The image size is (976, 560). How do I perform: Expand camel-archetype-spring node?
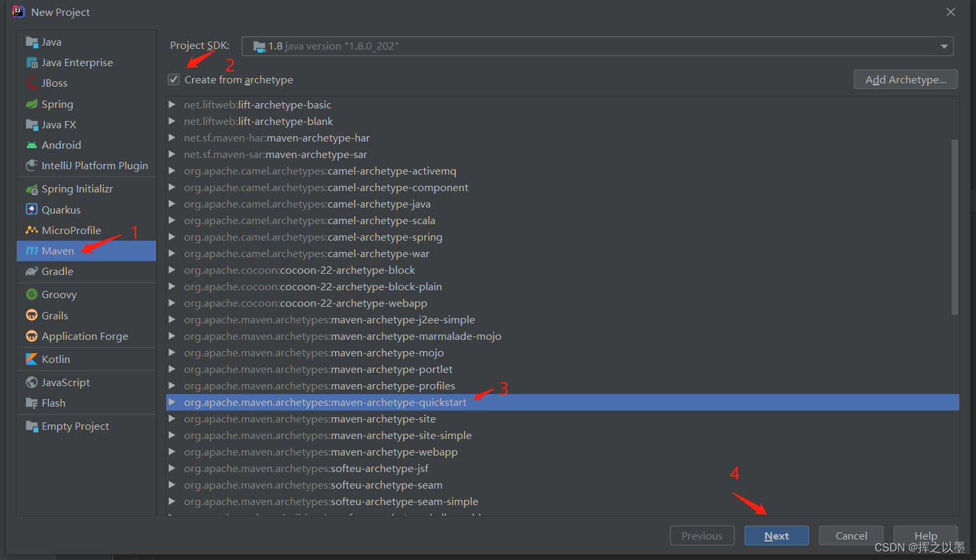click(x=172, y=237)
